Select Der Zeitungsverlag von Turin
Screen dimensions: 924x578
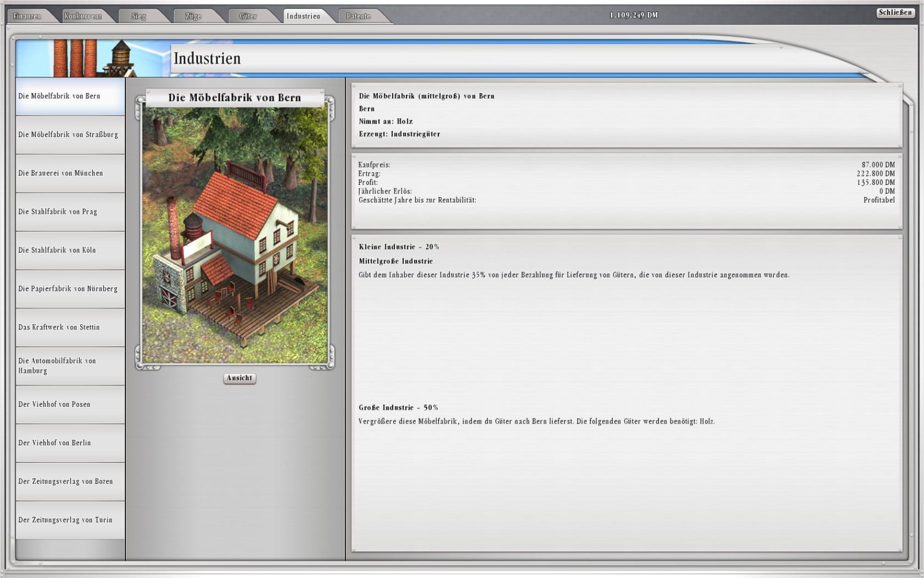(x=69, y=520)
